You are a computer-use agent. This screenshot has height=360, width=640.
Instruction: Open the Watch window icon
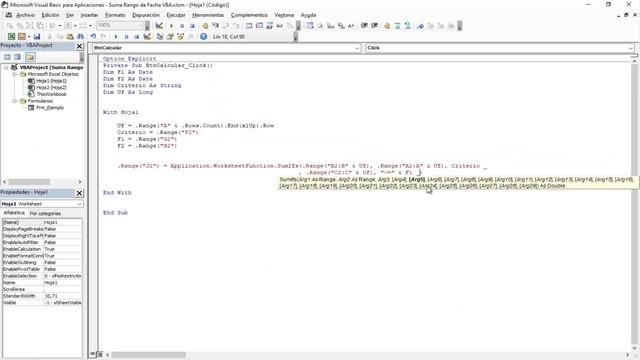coord(269,26)
